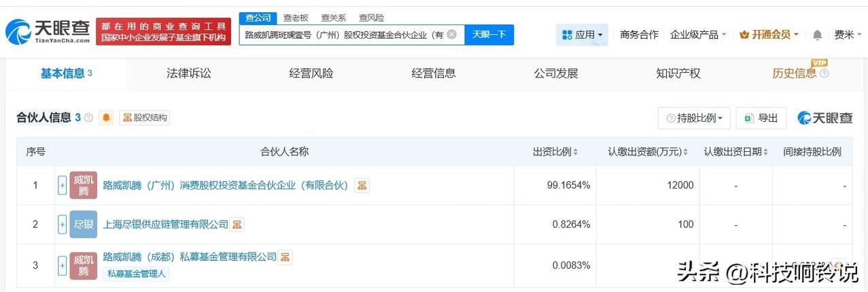Click the 导出 export button
This screenshot has width=868, height=292.
(x=761, y=118)
